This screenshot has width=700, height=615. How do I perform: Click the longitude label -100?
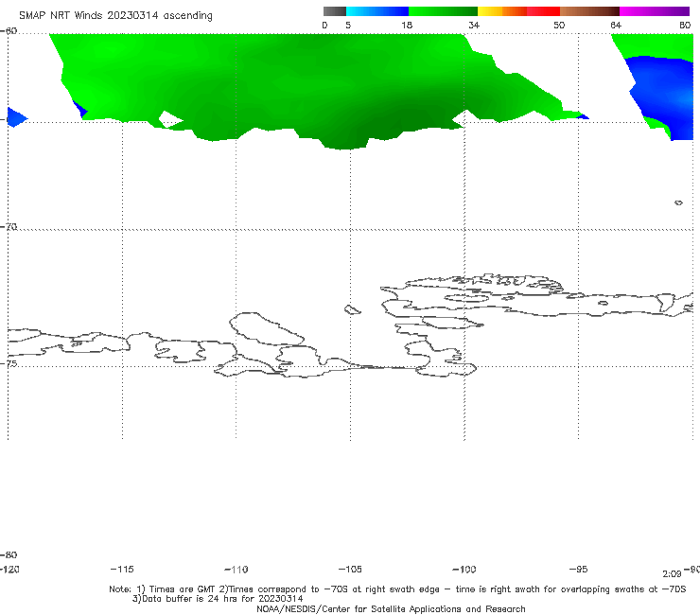[464, 569]
